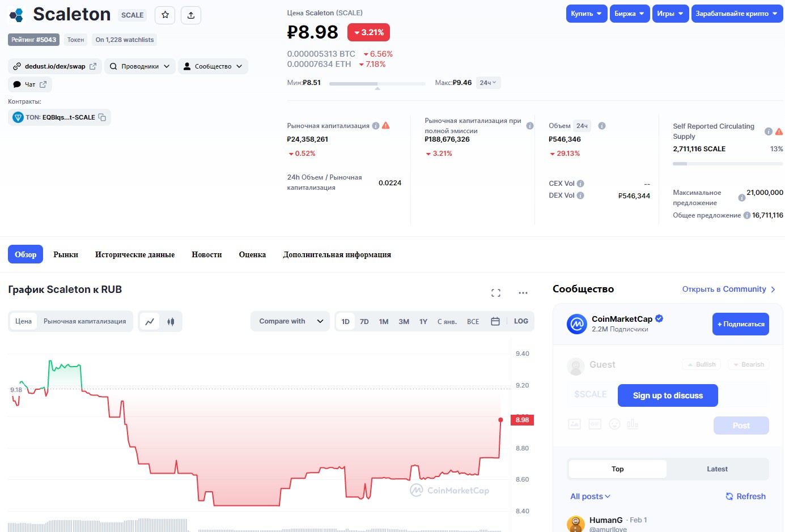The width and height of the screenshot is (785, 532).
Task: Open chart more options menu
Action: coord(523,293)
